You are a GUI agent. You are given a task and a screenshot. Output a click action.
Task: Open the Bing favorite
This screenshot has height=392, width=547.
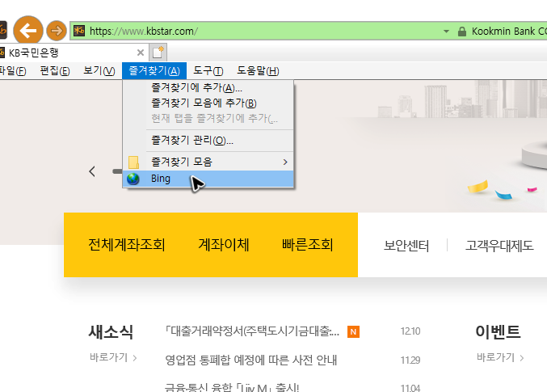point(208,179)
